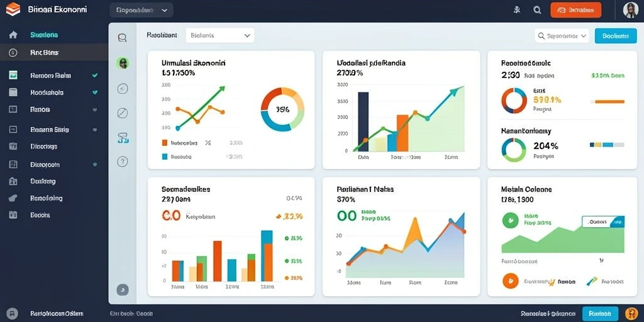The height and width of the screenshot is (322, 644).
Task: Click the orange coin icon at the bottom right
Action: [x=631, y=313]
